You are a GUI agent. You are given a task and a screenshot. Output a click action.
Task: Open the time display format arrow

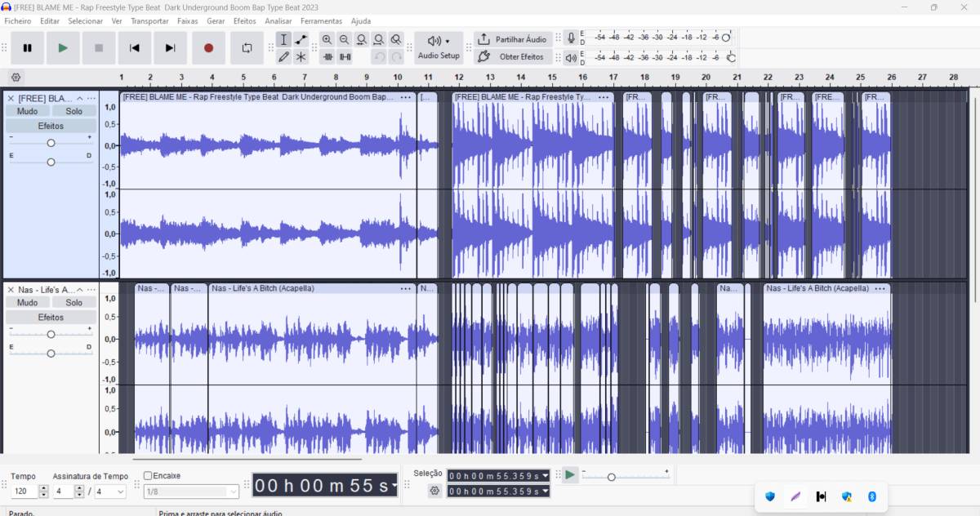[395, 486]
